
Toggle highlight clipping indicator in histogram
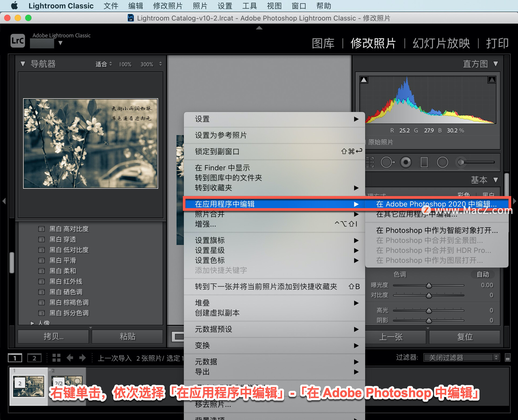click(x=492, y=80)
